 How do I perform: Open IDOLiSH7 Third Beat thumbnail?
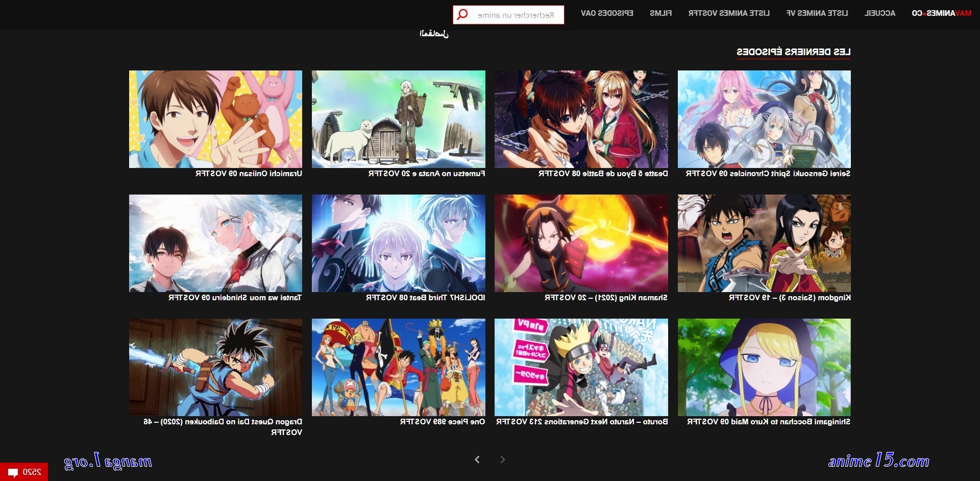[x=398, y=243]
